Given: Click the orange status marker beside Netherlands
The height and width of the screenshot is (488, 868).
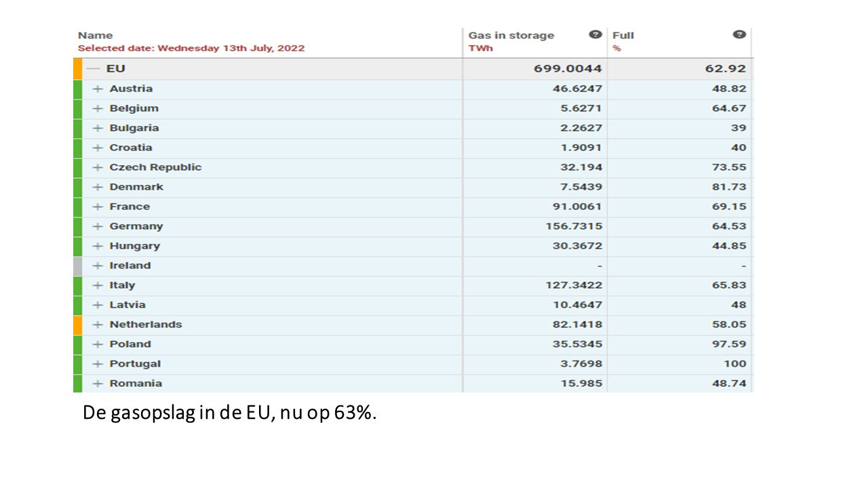Looking at the screenshot, I should [x=77, y=325].
